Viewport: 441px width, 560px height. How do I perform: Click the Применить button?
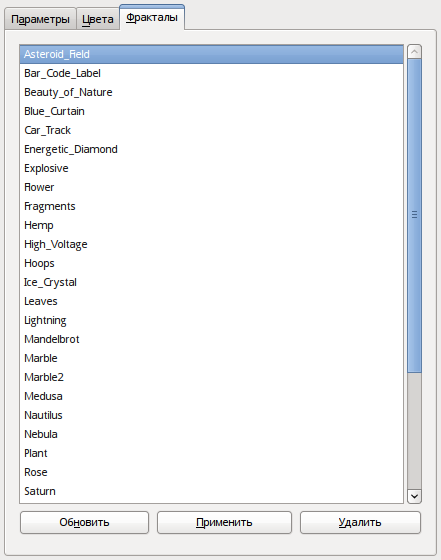tap(224, 522)
